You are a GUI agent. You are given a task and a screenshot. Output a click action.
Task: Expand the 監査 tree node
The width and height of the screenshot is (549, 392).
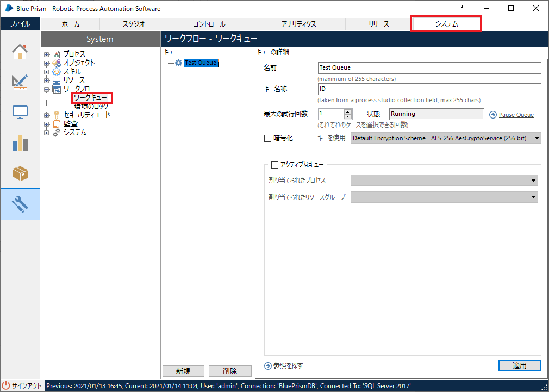coord(46,124)
